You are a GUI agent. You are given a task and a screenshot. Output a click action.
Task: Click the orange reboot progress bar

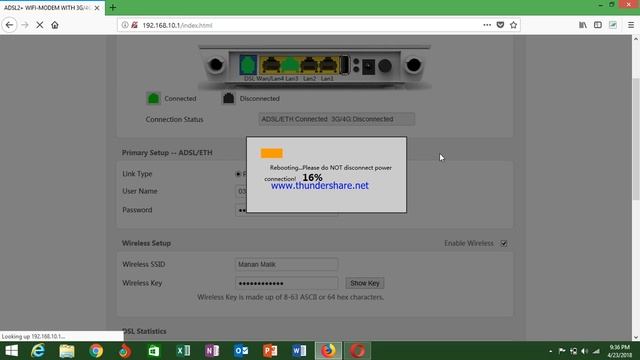pos(271,153)
